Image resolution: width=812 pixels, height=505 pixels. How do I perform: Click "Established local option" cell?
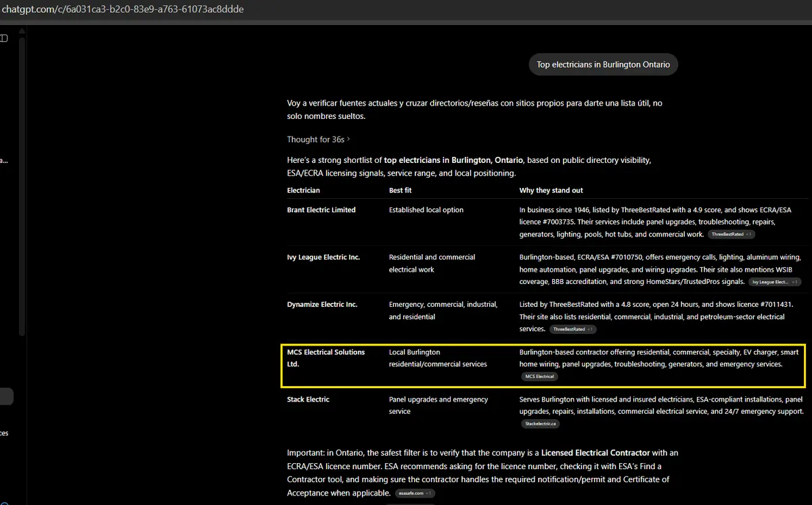[x=426, y=210]
